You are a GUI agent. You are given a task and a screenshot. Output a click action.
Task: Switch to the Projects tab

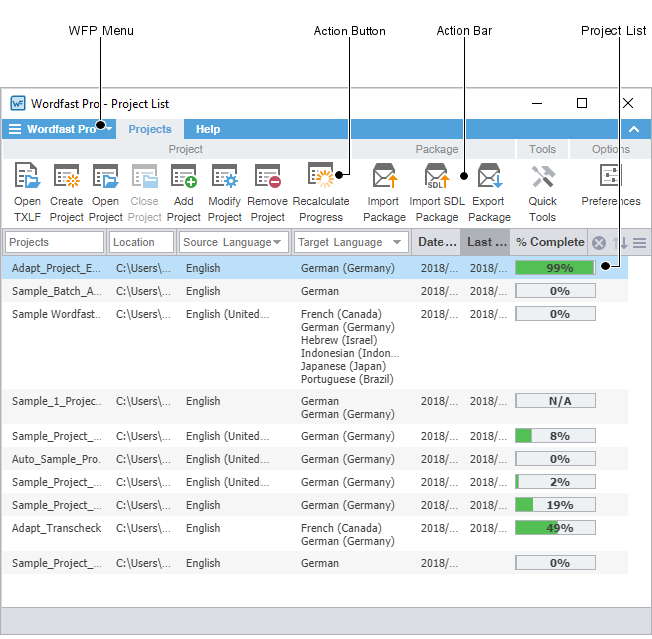click(x=150, y=129)
